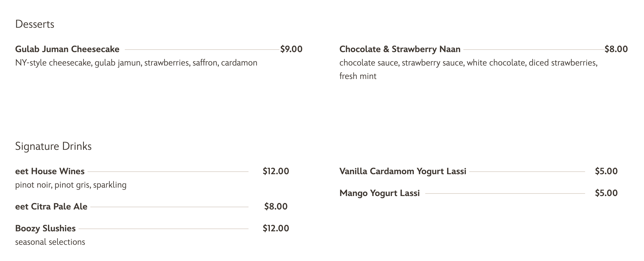Image resolution: width=644 pixels, height=261 pixels.
Task: Click the Signature Drinks section heading
Action: (53, 146)
